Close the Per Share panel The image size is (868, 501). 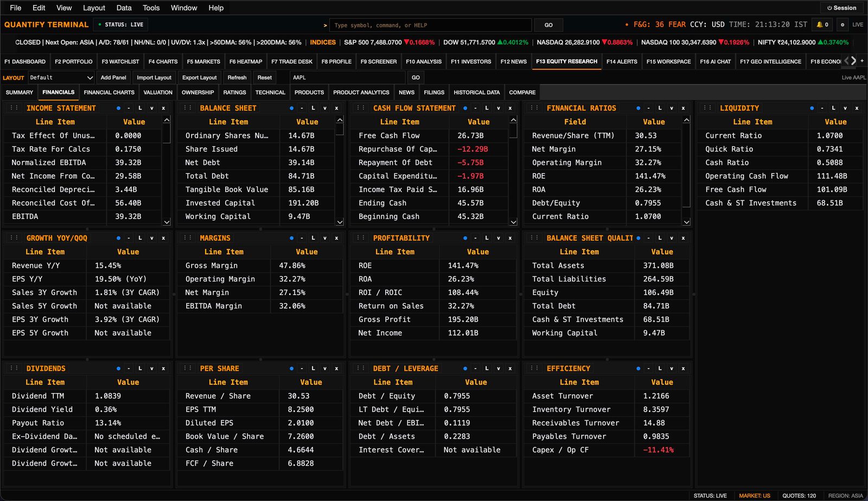[x=336, y=368]
